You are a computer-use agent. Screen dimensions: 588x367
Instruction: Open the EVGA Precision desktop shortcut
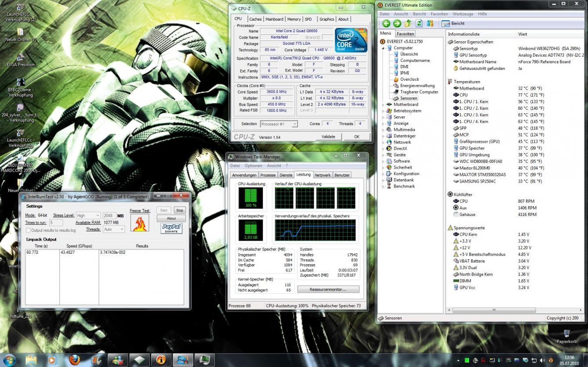[x=20, y=60]
